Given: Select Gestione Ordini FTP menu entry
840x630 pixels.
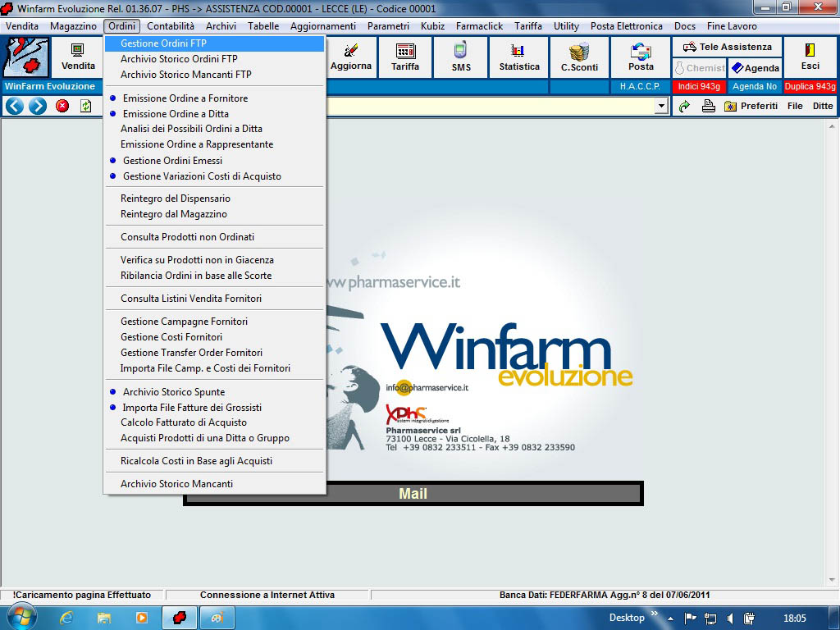Looking at the screenshot, I should (163, 43).
